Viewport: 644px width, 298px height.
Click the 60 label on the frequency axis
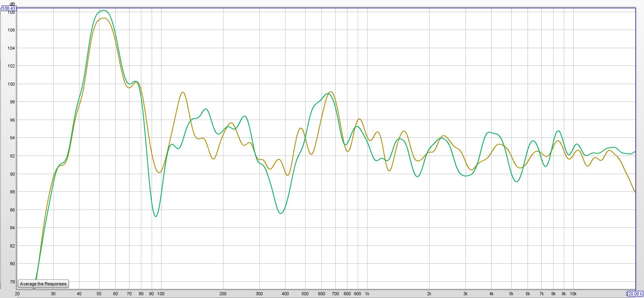click(115, 294)
